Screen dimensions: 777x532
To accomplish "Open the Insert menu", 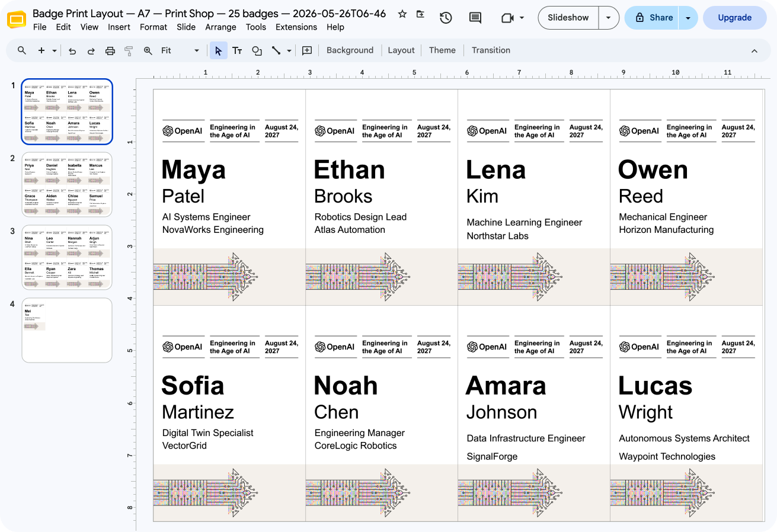I will (x=119, y=27).
